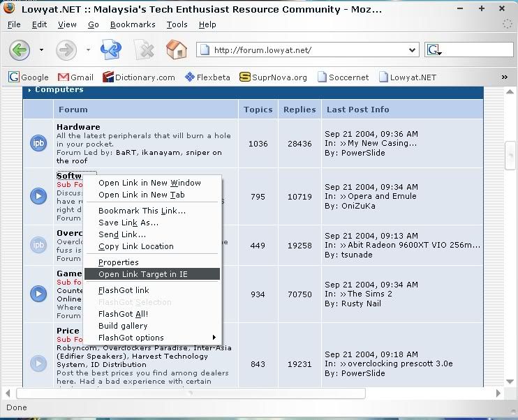This screenshot has height=420, width=518.
Task: Open the Dictionary.com bookmark
Action: [139, 77]
